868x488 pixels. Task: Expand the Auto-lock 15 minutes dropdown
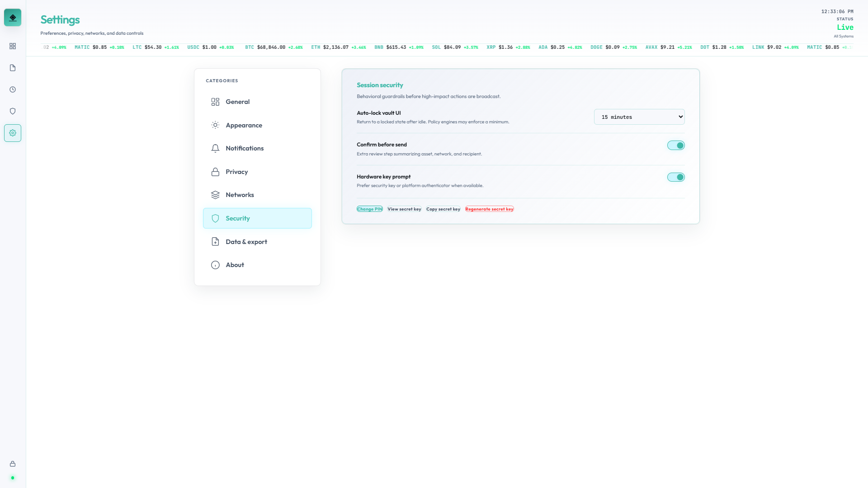point(639,117)
